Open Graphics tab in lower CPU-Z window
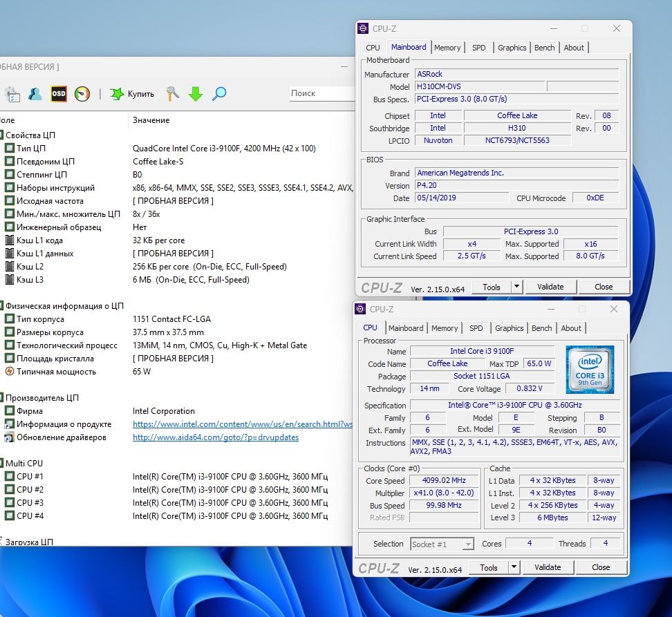Image resolution: width=672 pixels, height=617 pixels. click(509, 328)
